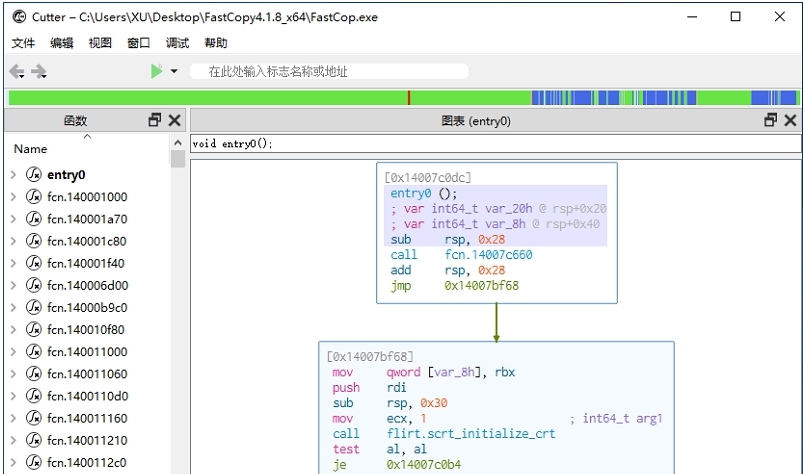
Task: Click the fcn.140001c80 function icon
Action: pos(34,241)
